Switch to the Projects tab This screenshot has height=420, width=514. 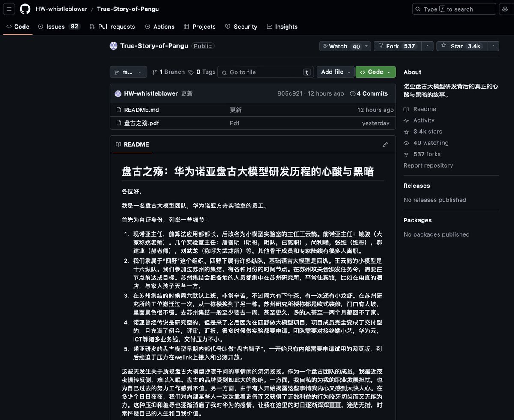point(200,27)
